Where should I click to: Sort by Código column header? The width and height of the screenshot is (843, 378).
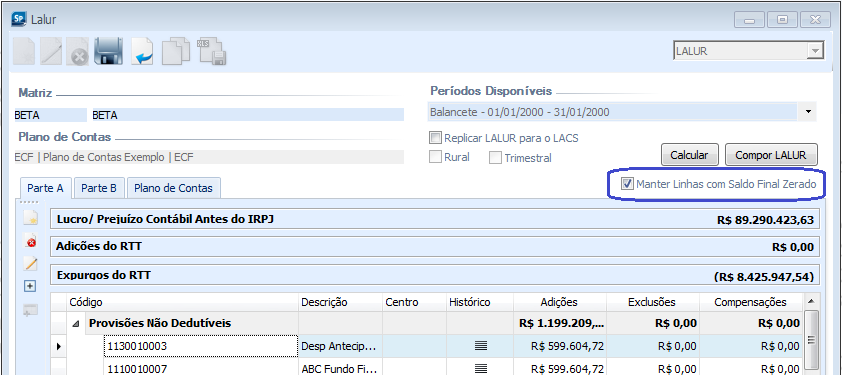(x=182, y=302)
